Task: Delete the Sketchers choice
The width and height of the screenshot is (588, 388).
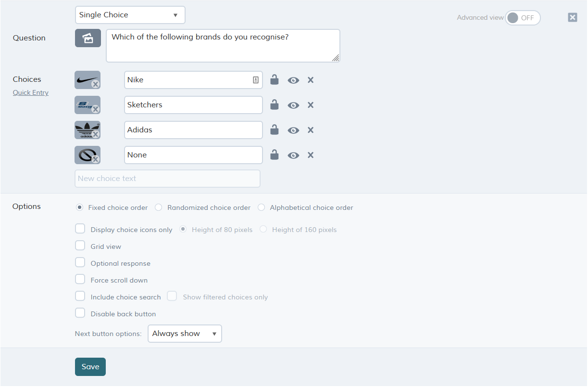Action: click(x=311, y=105)
